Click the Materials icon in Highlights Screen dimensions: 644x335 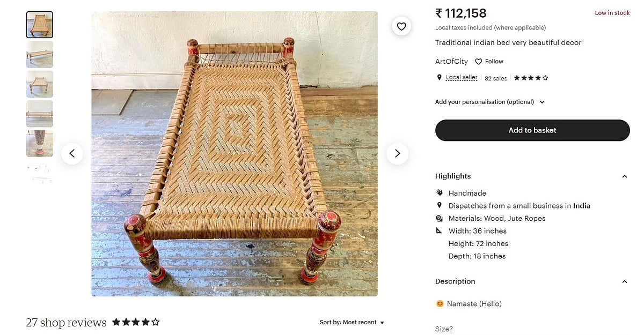[x=440, y=218]
